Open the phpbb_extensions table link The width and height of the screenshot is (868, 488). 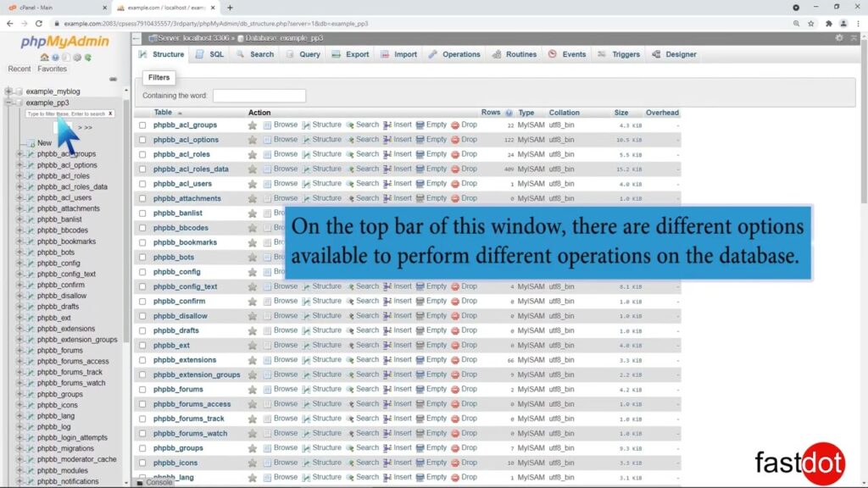point(185,360)
